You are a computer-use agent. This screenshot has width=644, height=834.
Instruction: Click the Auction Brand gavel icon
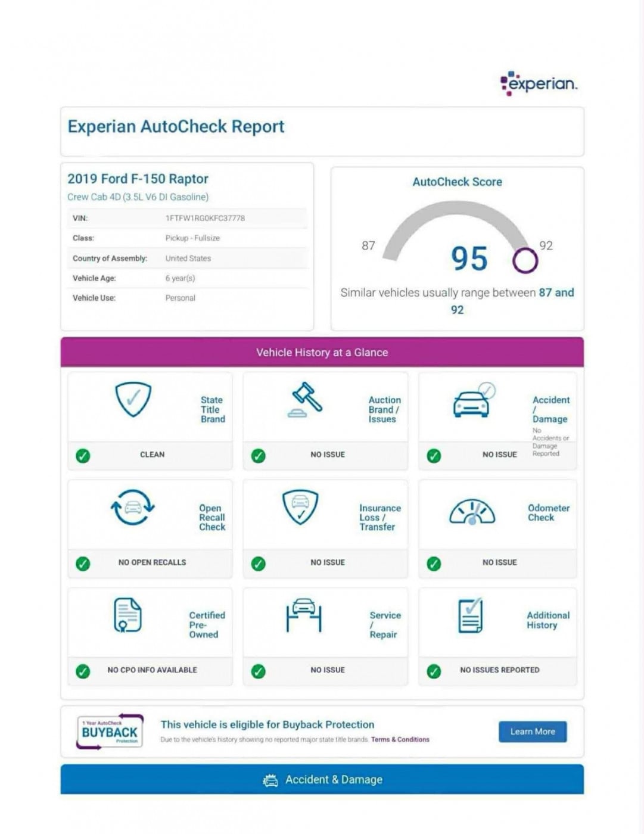(x=306, y=400)
